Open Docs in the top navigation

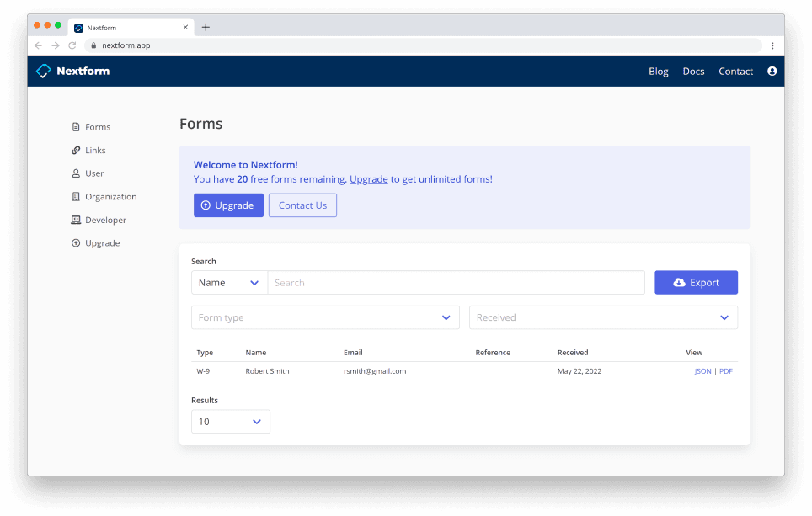[693, 72]
